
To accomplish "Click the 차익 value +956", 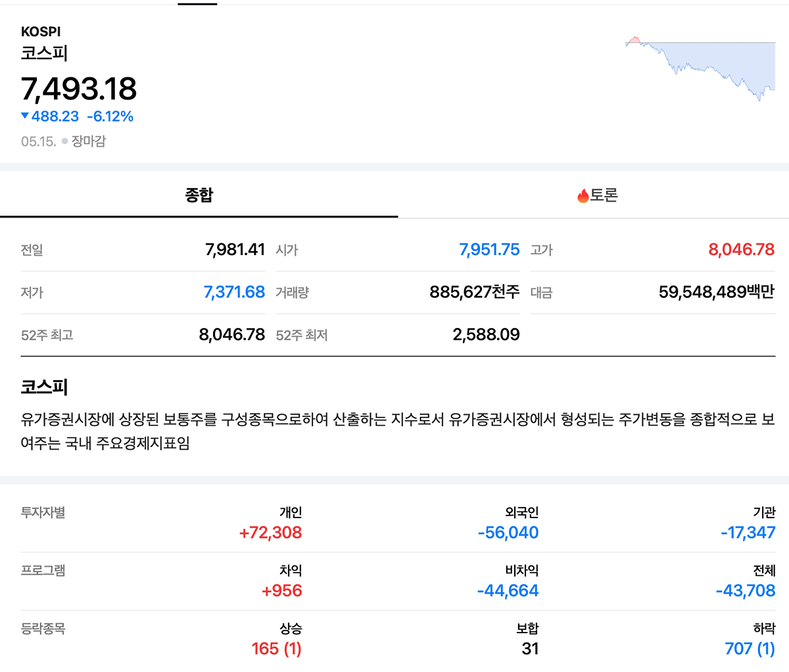I will 282,590.
